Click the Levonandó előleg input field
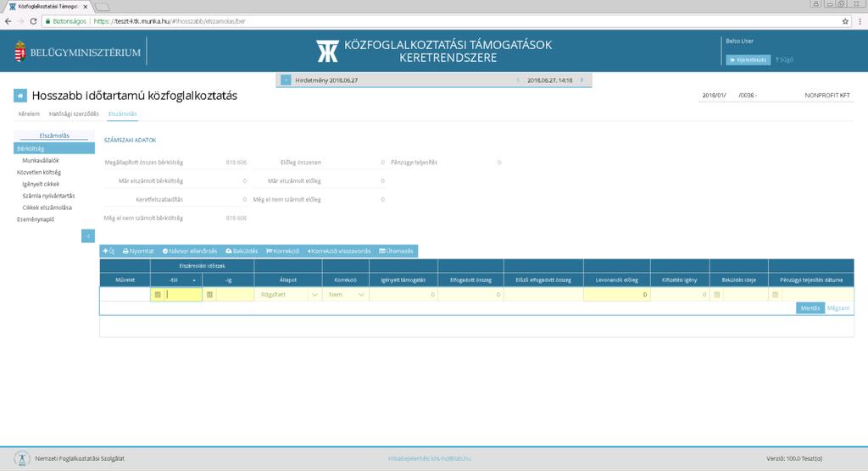868x471 pixels. (x=616, y=295)
